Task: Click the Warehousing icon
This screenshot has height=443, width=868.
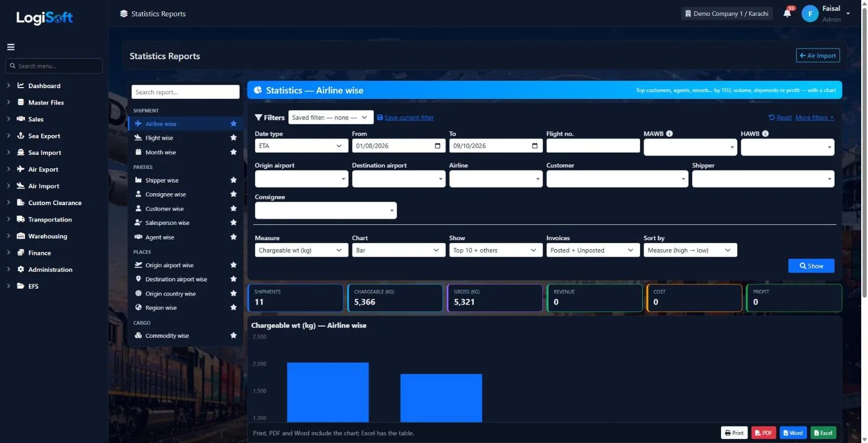Action: pos(21,236)
